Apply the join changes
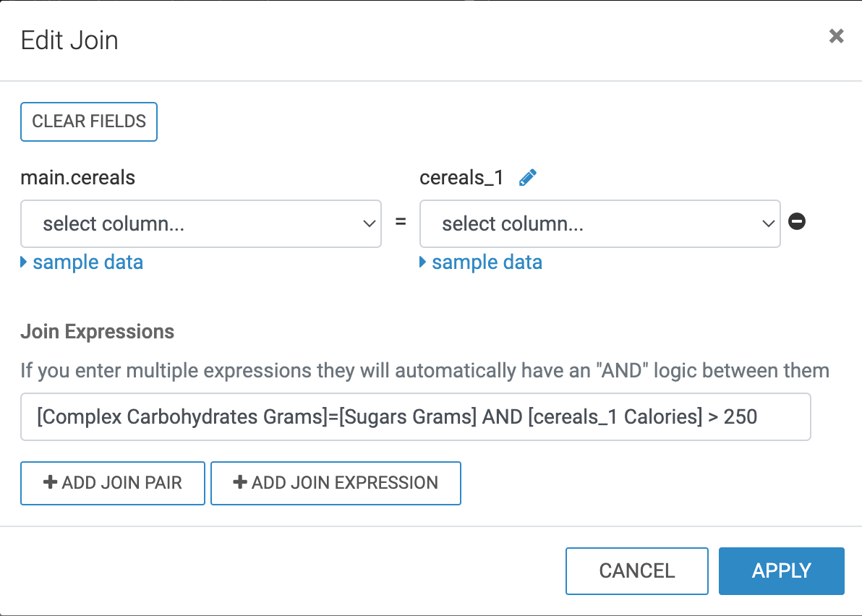This screenshot has width=862, height=616. pos(781,571)
